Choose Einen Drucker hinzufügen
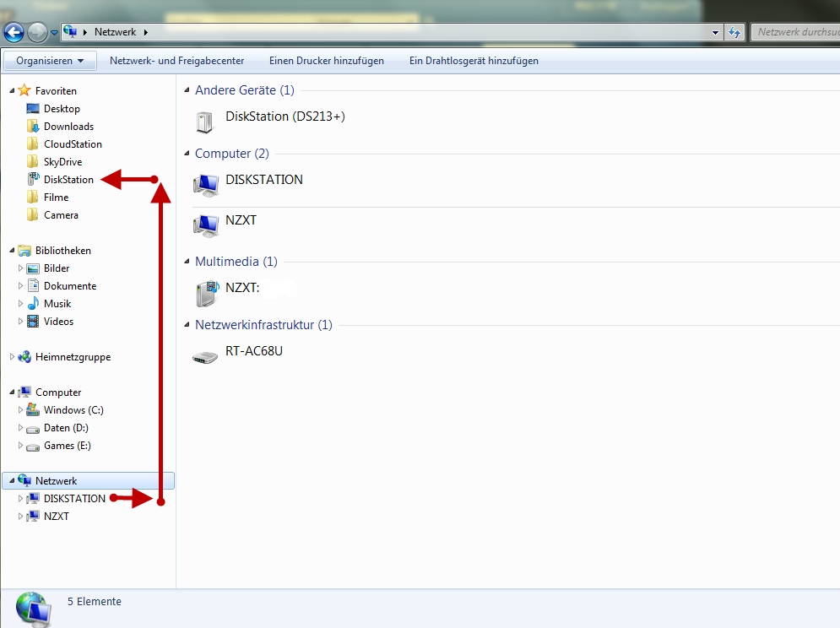 (x=326, y=61)
